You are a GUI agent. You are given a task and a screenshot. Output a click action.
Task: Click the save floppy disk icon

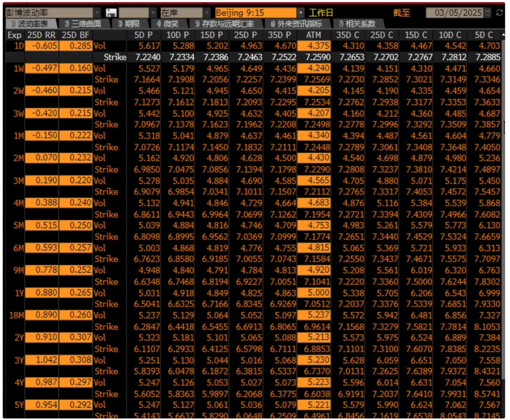pos(111,13)
